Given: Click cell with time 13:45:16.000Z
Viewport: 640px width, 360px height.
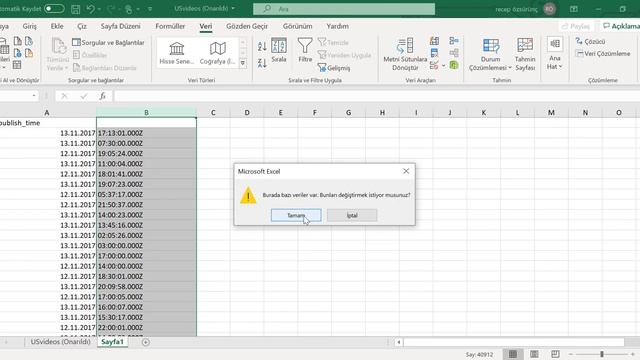Looking at the screenshot, I should (x=146, y=225).
